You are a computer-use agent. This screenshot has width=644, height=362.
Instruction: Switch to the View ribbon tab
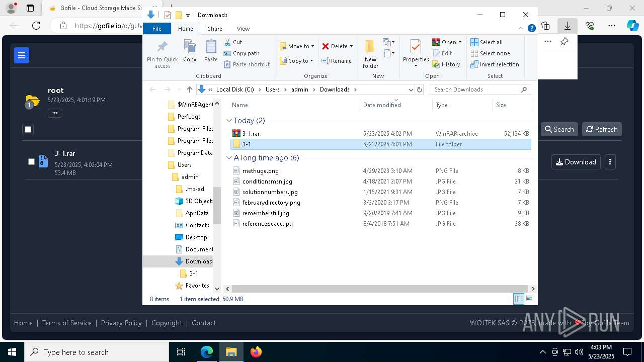point(243,29)
